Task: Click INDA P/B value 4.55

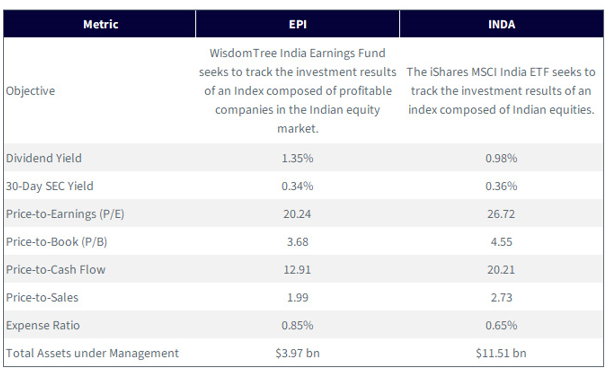Action: click(502, 242)
